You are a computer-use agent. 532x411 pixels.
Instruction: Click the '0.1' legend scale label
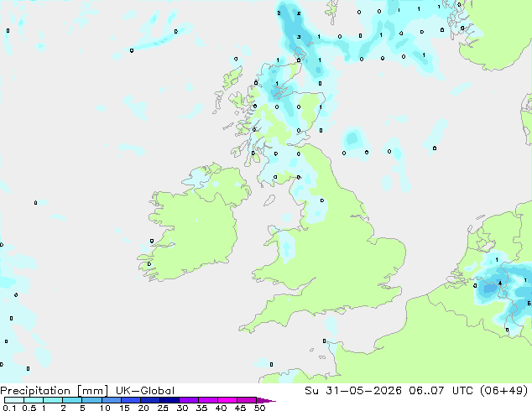(9, 408)
